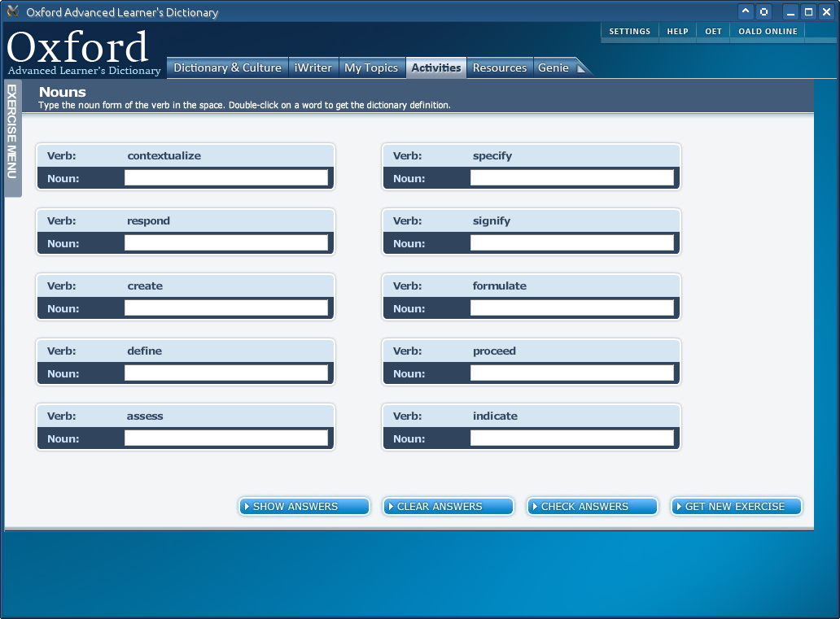This screenshot has height=619, width=840.
Task: Expand the EXERCISE MENU side panel
Action: pos(12,138)
